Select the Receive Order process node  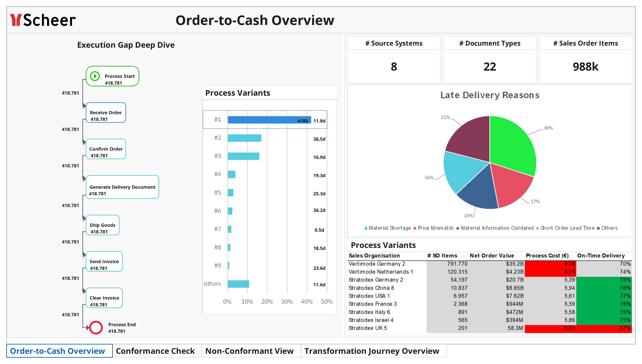[106, 113]
